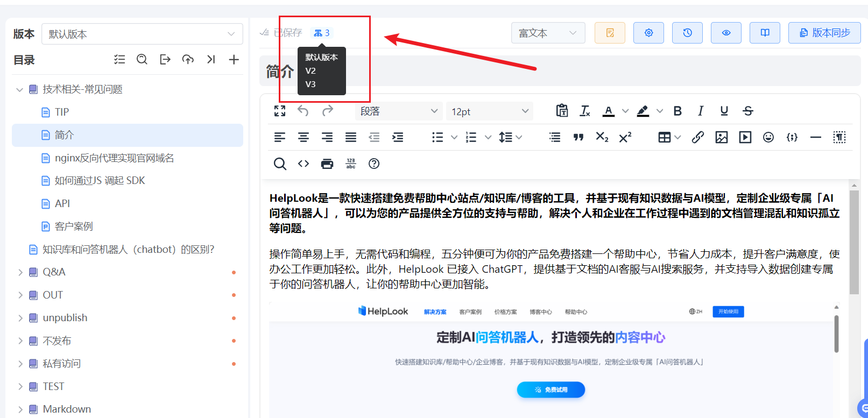Viewport: 868px width, 418px height.
Task: Open the history clock button
Action: coord(687,33)
